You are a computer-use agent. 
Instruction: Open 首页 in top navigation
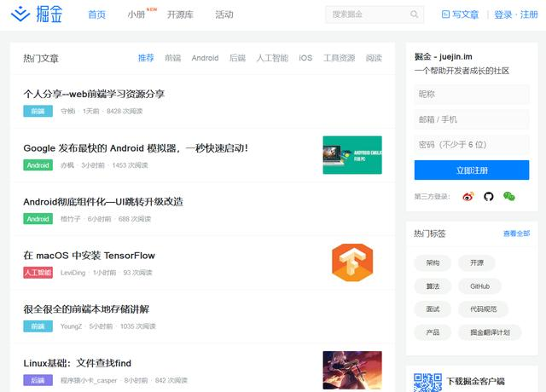96,14
